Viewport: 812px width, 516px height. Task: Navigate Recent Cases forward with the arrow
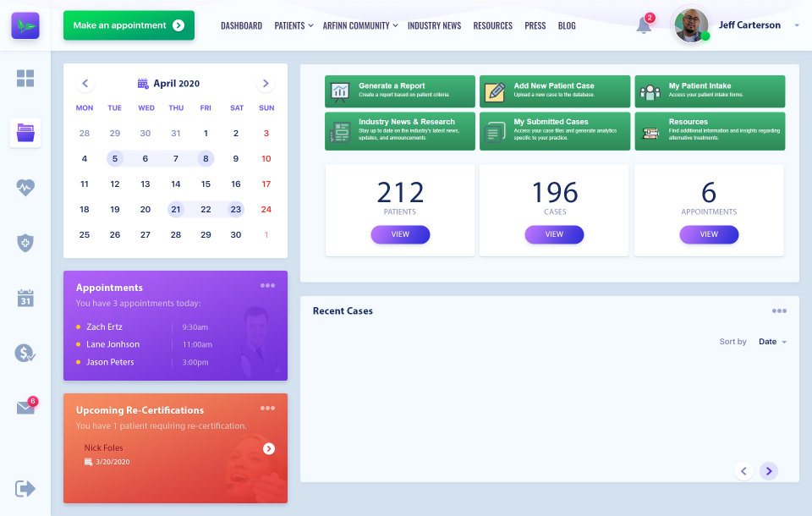click(x=769, y=471)
